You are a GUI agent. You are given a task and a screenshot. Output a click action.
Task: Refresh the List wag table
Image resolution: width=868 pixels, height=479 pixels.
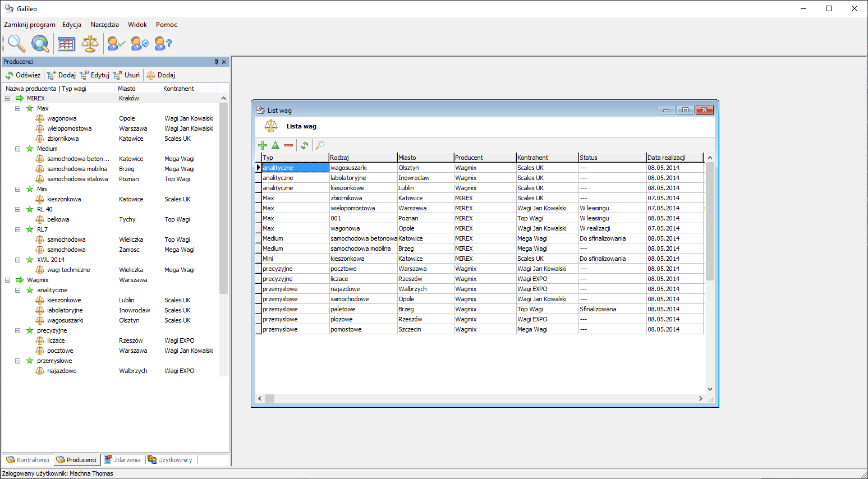tap(304, 145)
